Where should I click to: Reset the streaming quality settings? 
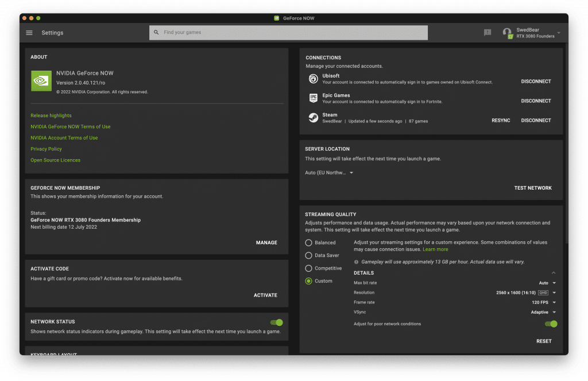coord(544,341)
